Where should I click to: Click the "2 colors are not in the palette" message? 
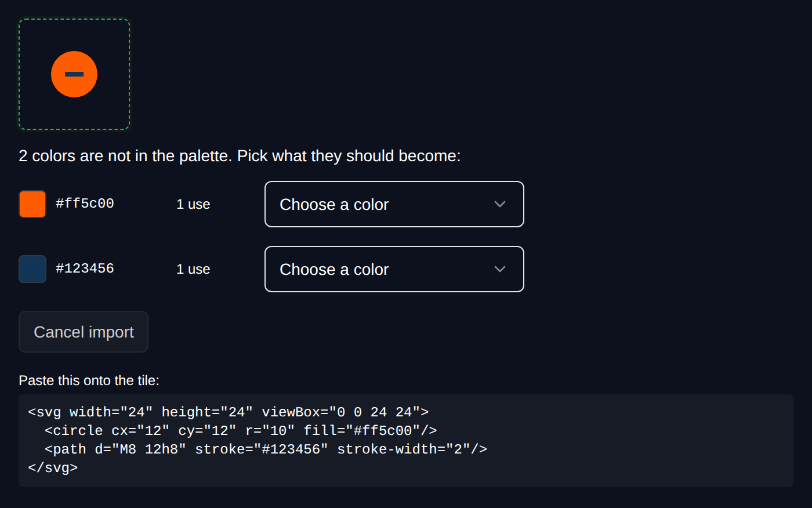[x=240, y=156]
